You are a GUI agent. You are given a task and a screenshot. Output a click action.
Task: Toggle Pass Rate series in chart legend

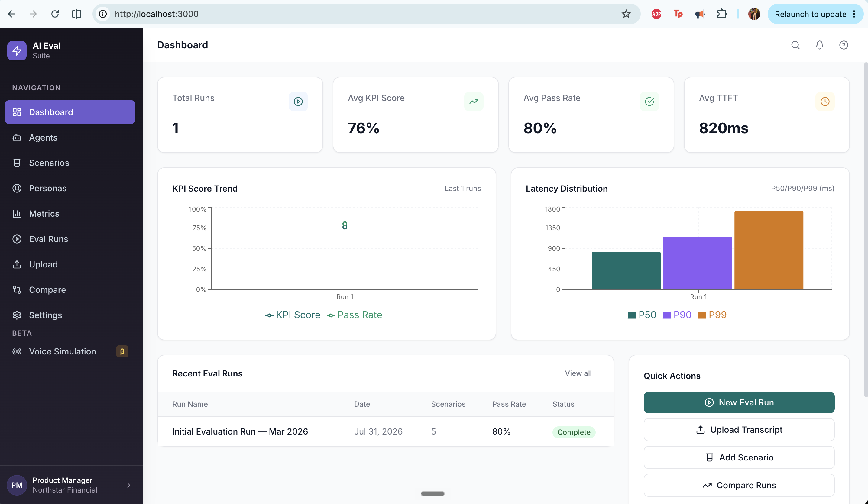[355, 315]
